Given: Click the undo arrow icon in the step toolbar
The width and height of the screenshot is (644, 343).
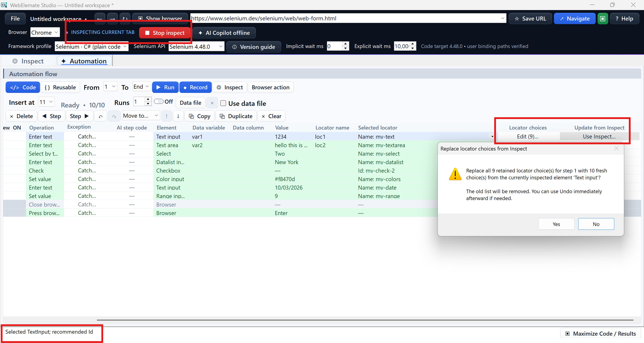Looking at the screenshot, I should (100, 116).
